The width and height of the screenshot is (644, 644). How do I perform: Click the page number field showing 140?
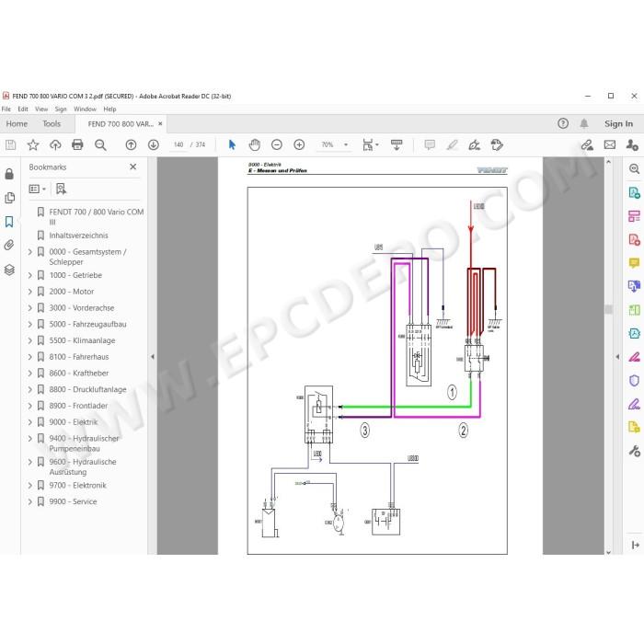pyautogui.click(x=178, y=144)
